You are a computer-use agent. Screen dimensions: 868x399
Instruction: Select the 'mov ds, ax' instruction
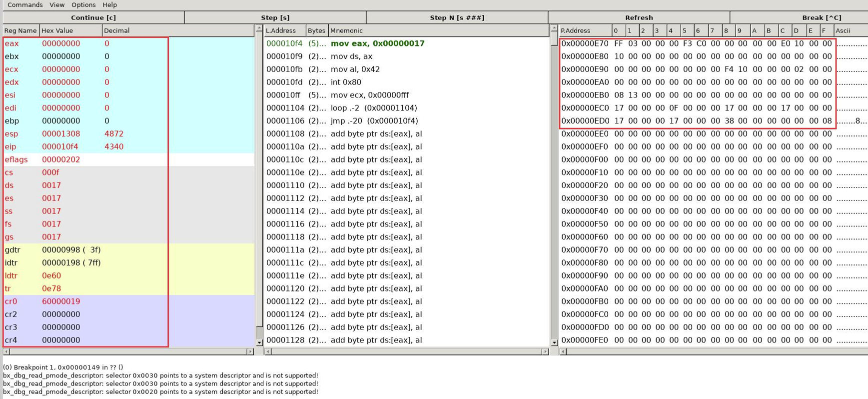coord(406,56)
